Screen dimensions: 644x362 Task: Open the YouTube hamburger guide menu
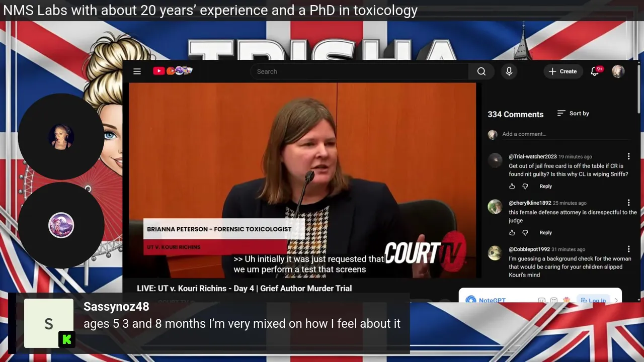click(x=137, y=71)
